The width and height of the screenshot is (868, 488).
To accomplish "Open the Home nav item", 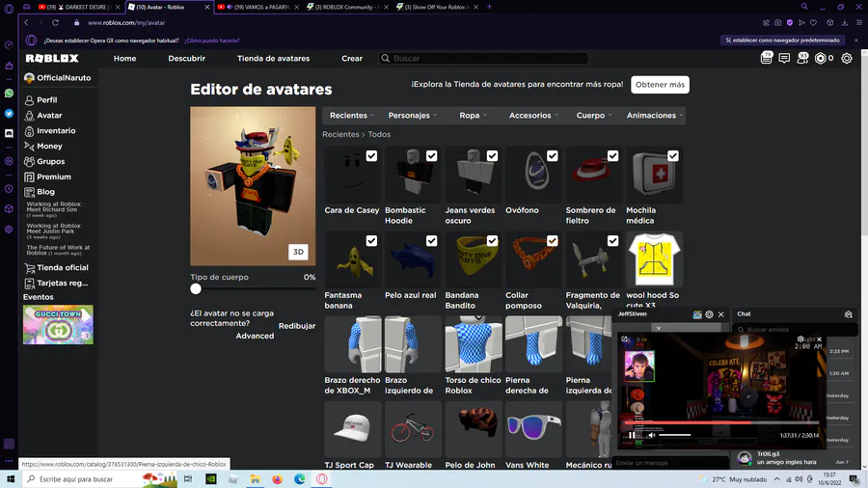I will coord(124,58).
